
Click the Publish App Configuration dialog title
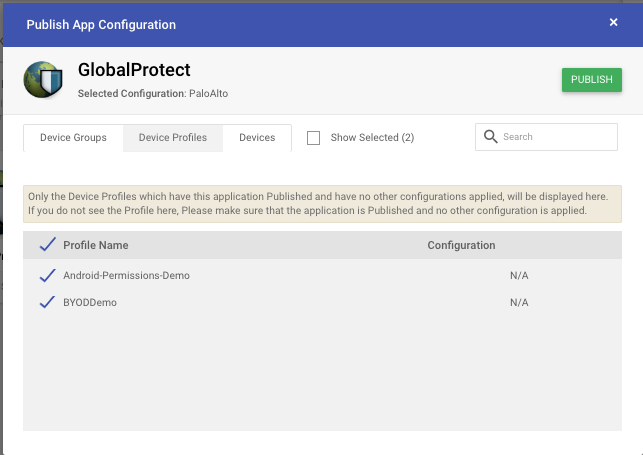coord(101,25)
